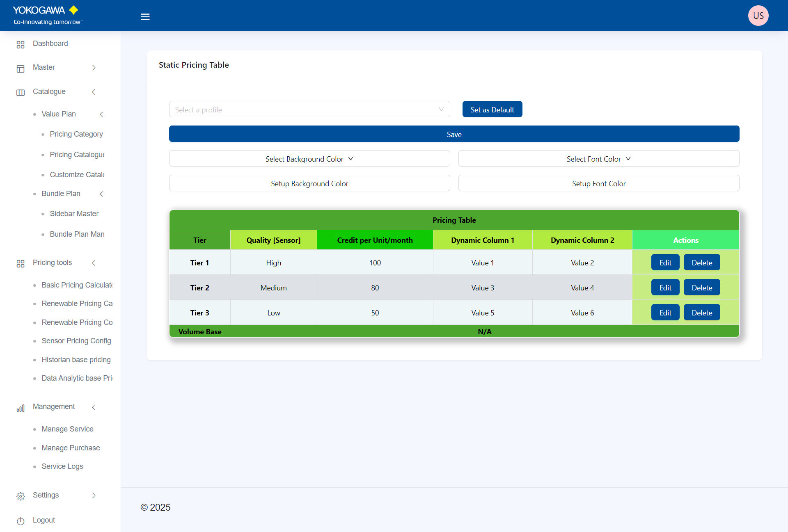Click the Pricing tools grid icon
This screenshot has height=532, width=788.
(x=21, y=263)
